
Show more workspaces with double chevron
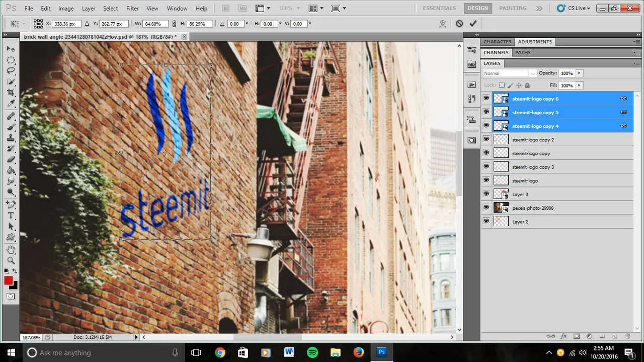point(539,9)
